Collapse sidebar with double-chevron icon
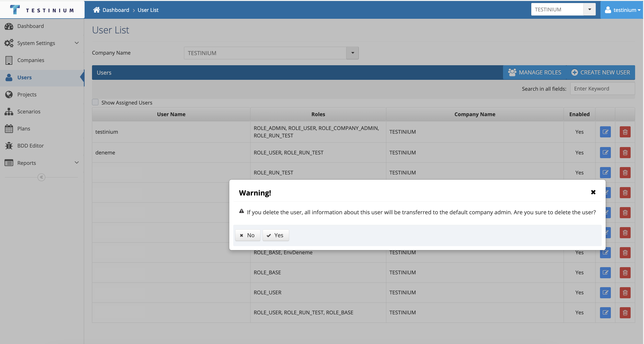Image resolution: width=644 pixels, height=344 pixels. (x=41, y=177)
